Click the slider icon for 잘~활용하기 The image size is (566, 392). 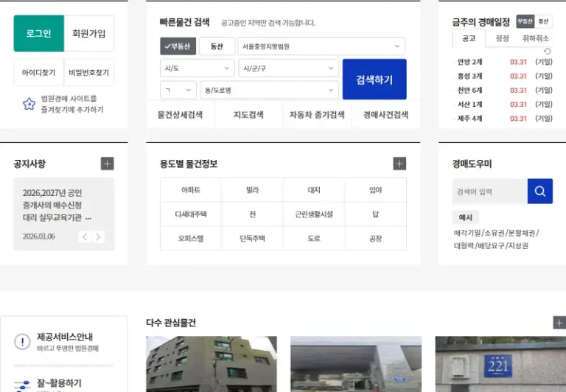tap(22, 385)
